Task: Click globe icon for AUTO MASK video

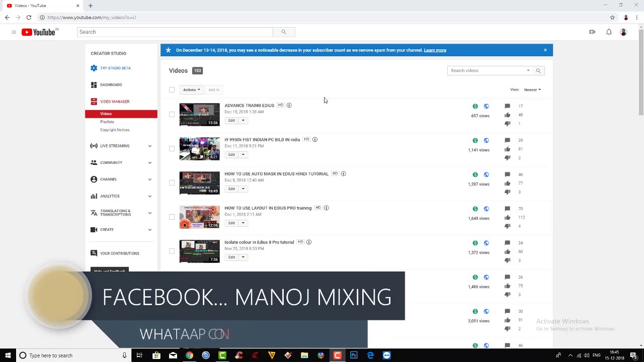Action: pyautogui.click(x=486, y=175)
